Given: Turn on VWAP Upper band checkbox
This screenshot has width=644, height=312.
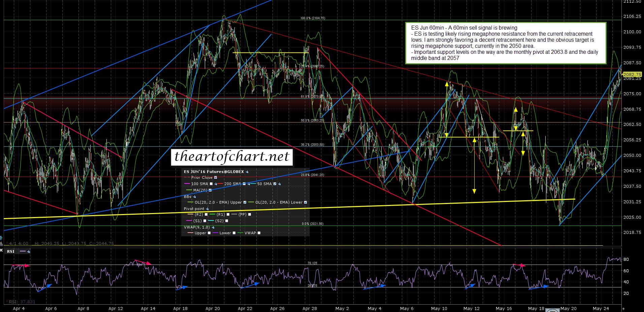Looking at the screenshot, I should point(209,233).
